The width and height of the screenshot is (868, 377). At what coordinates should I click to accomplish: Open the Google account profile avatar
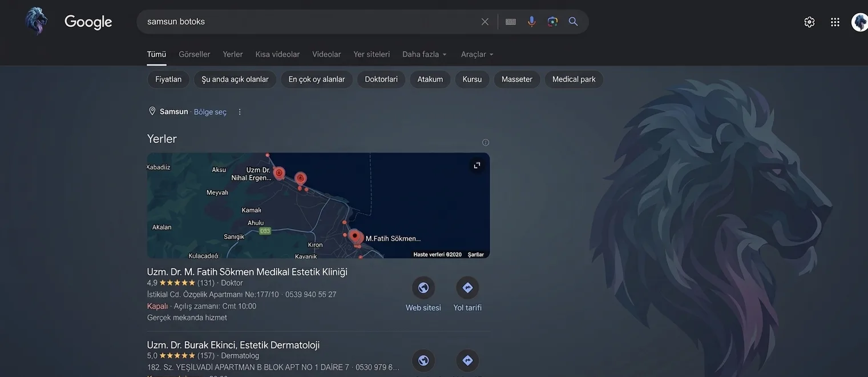[x=860, y=22]
